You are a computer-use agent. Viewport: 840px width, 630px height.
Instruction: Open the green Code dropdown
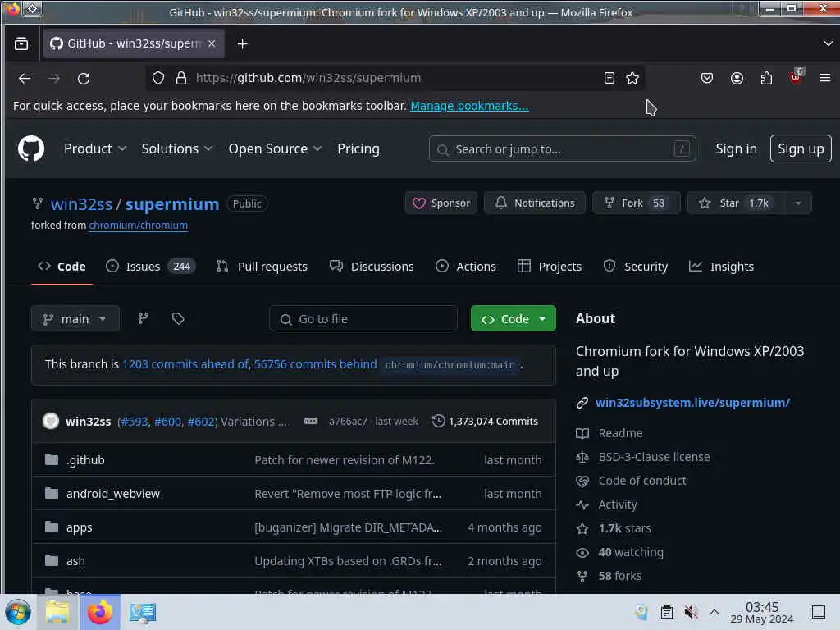(x=514, y=319)
